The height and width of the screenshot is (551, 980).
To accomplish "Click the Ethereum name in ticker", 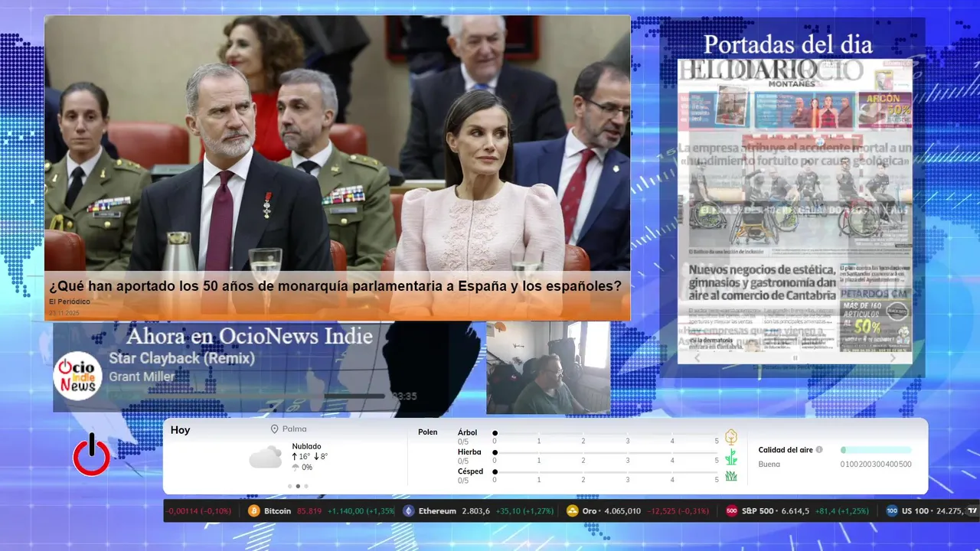I will point(437,511).
